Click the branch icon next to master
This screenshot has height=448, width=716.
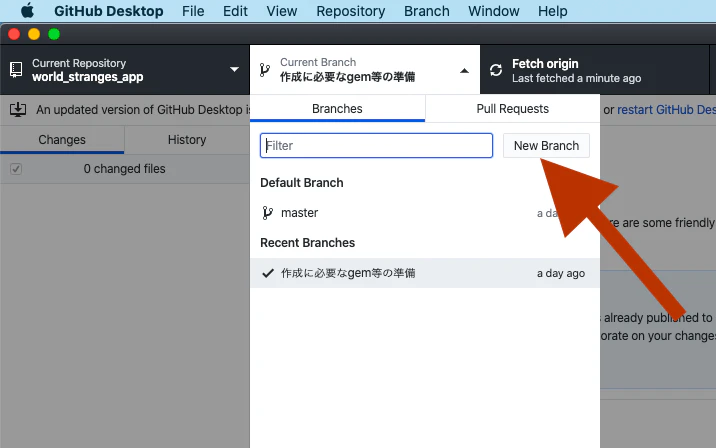click(x=268, y=213)
